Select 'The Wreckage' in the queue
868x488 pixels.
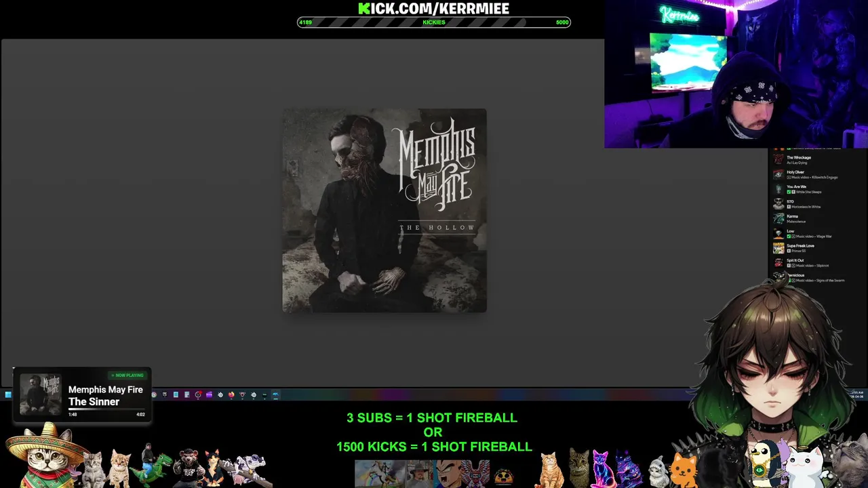[x=798, y=157]
